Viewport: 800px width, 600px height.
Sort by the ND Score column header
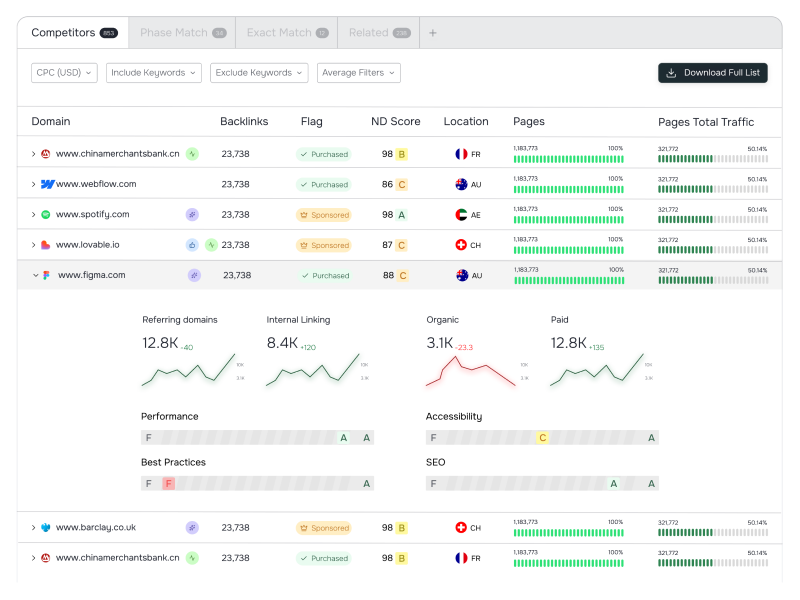tap(395, 121)
